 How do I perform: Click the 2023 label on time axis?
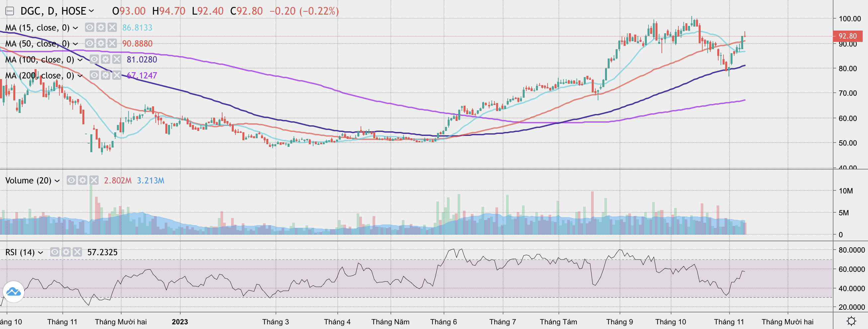pos(180,322)
